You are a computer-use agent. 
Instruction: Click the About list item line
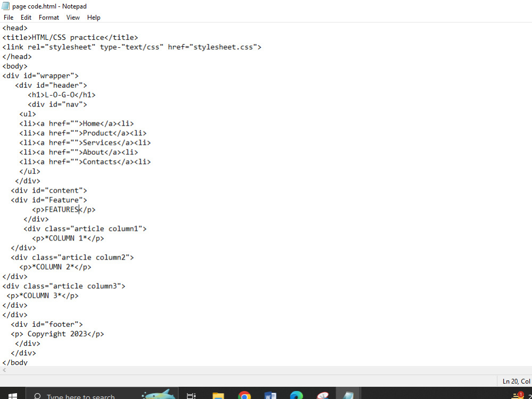click(x=79, y=152)
